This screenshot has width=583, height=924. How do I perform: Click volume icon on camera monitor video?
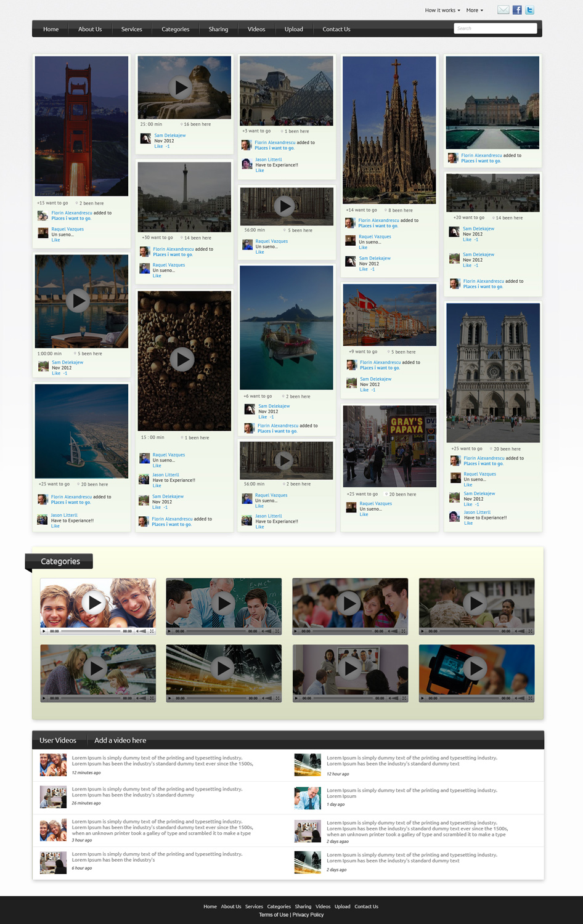[520, 699]
